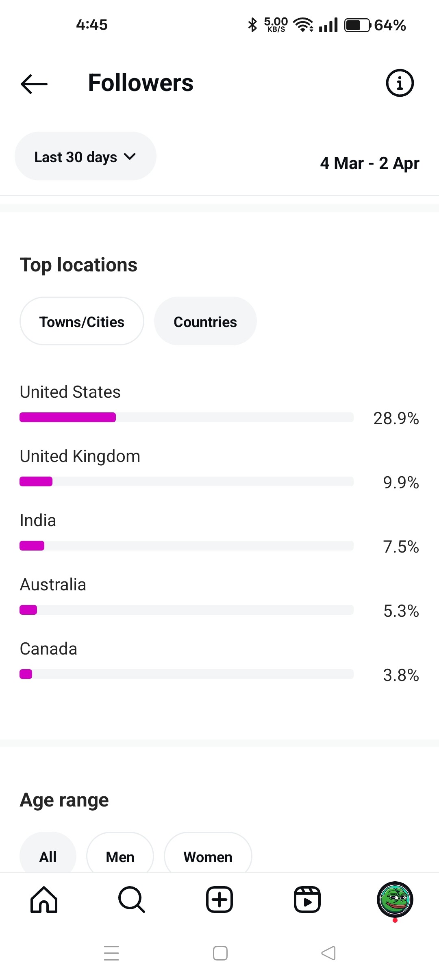Viewport: 439px width, 980px height.
Task: Tap the India 7.5% bar
Action: [x=187, y=546]
